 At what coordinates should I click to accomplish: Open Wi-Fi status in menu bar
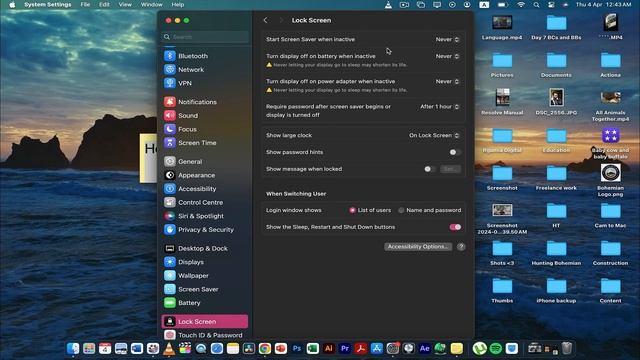point(521,4)
